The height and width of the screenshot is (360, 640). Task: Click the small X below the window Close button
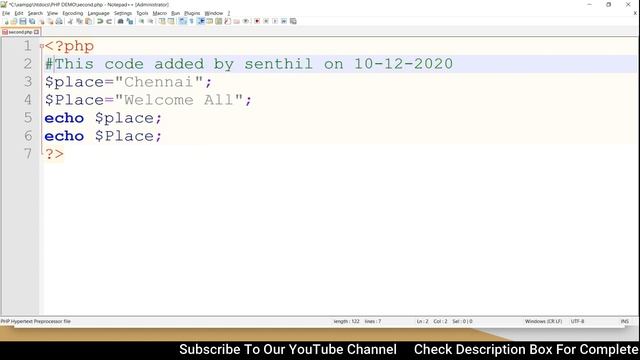[x=635, y=13]
